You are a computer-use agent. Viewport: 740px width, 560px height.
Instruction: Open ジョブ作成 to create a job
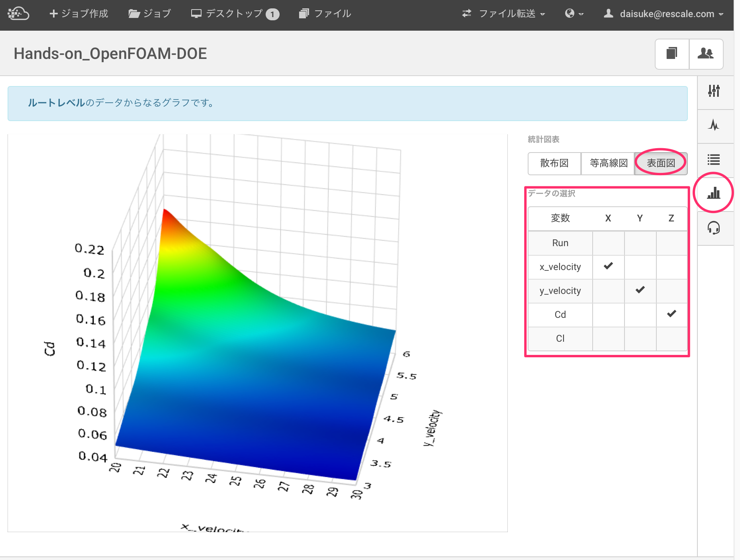(78, 14)
